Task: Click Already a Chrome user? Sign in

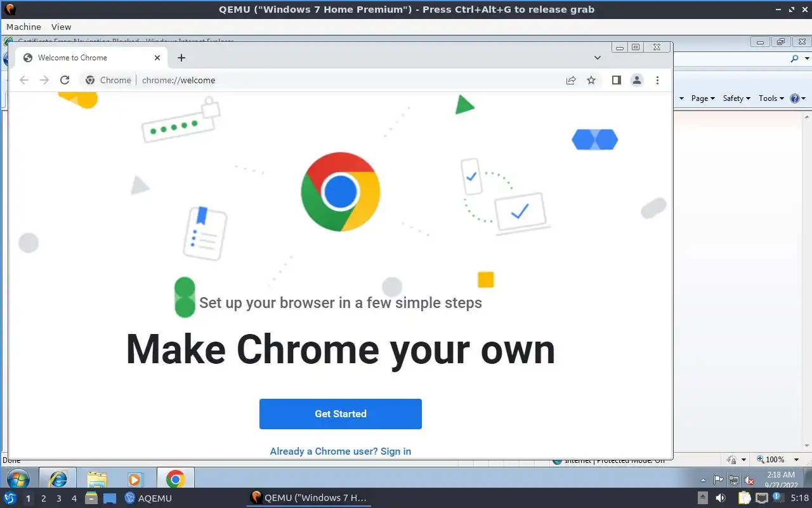Action: click(341, 451)
